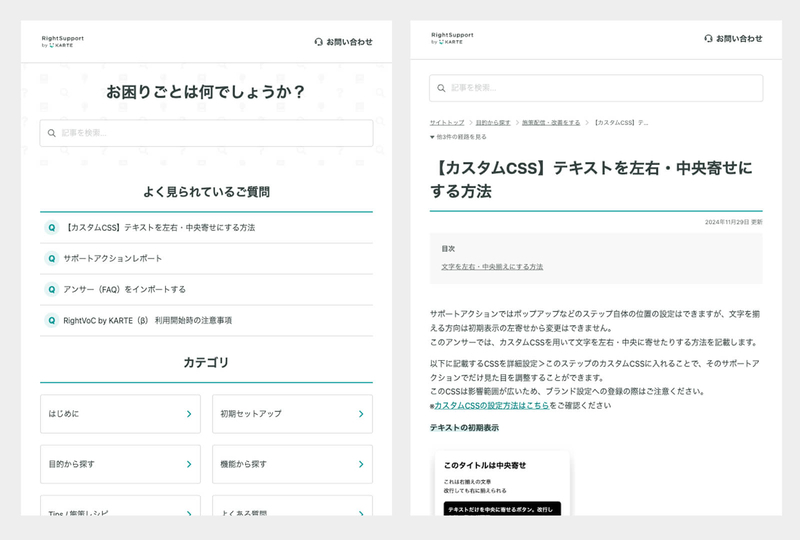Go to サイトトップ in the breadcrumb
This screenshot has height=540, width=800.
point(447,122)
